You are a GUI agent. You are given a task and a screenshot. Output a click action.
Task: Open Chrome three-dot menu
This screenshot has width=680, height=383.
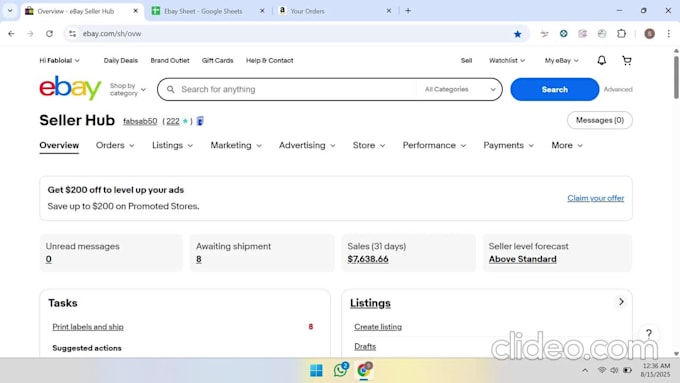669,33
